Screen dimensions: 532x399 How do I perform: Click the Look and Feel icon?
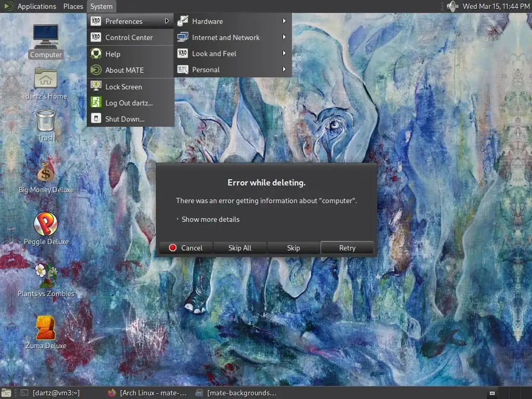click(x=182, y=54)
